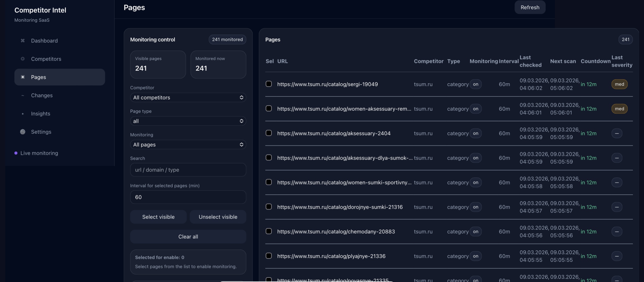Click the purple Live monitoring status dot
Screen dimensions: 644x282
16,153
